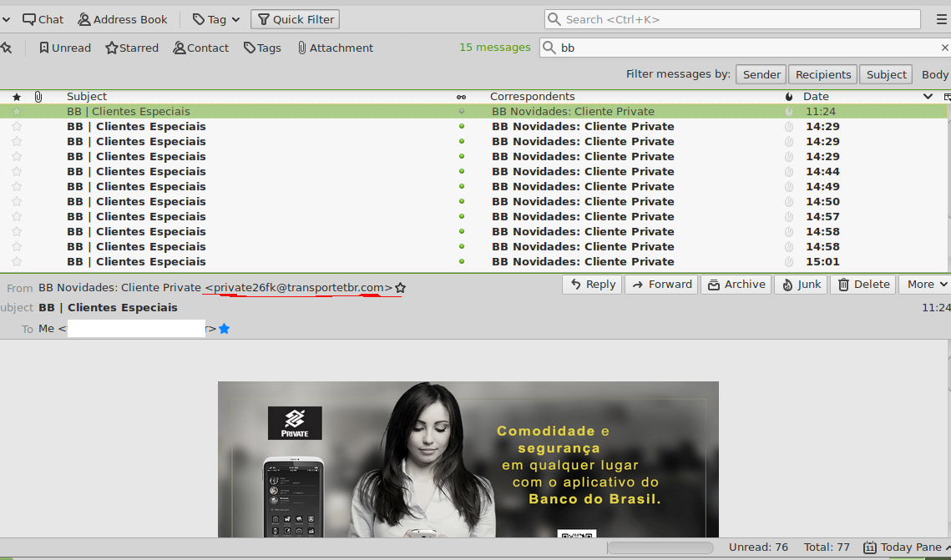Screen dimensions: 951x560
Task: Click the blue star next to recipient
Action: tap(225, 329)
